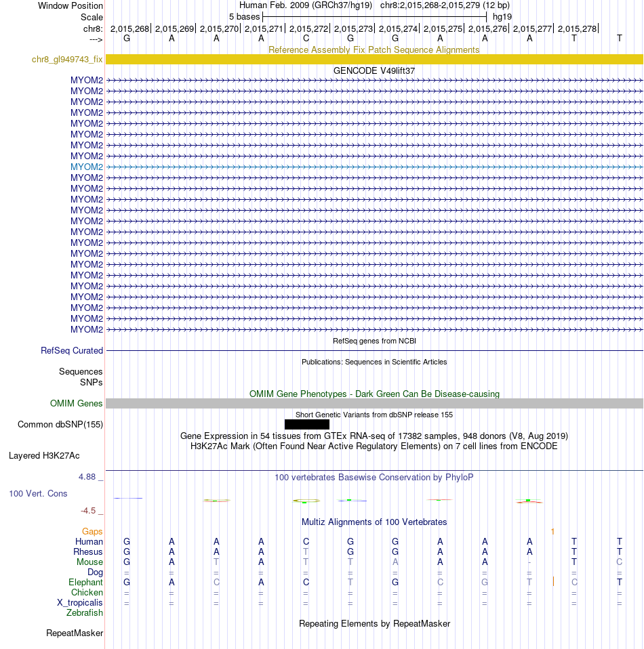Click the 2,015,275 coordinate on the ruler
Viewport: 644px width, 649px height.
coord(443,28)
